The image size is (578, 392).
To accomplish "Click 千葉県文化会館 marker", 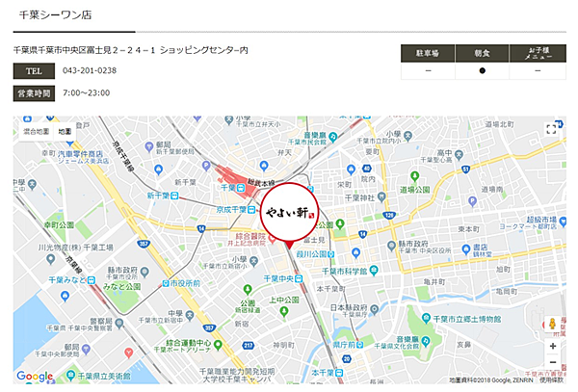I will click(x=426, y=341).
